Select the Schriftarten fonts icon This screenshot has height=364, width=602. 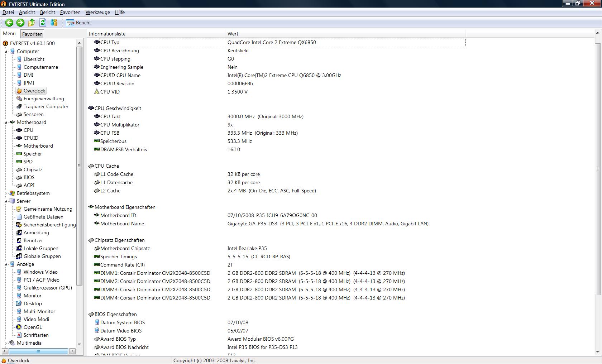pyautogui.click(x=19, y=335)
